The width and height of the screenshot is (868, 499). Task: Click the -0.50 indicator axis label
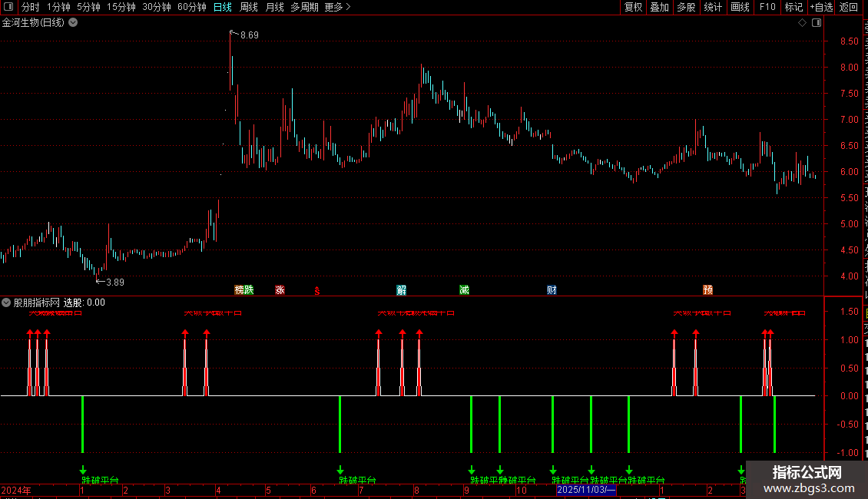847,425
